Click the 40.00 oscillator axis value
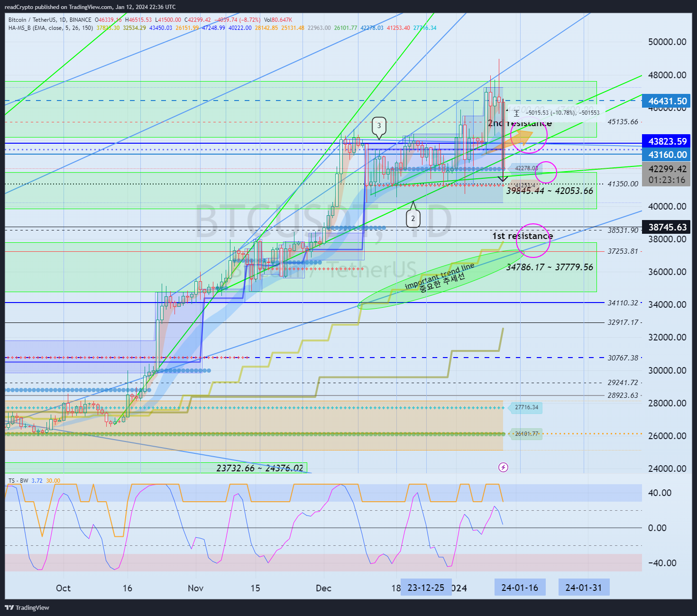 pyautogui.click(x=660, y=493)
